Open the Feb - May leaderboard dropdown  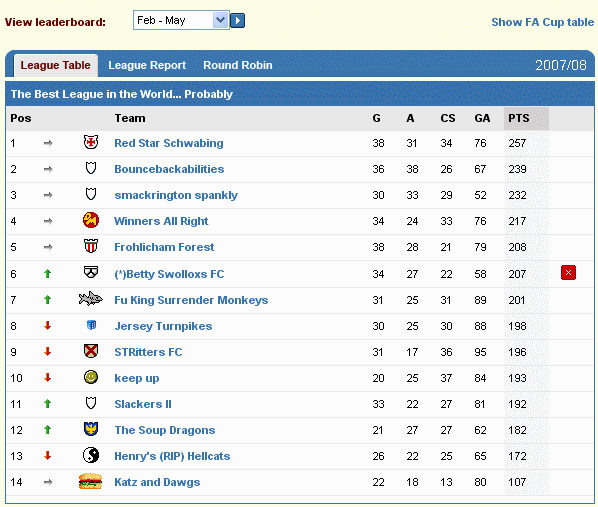[x=181, y=20]
